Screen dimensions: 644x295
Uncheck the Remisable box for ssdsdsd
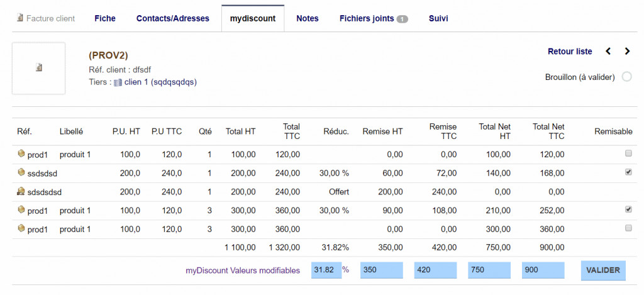click(x=628, y=172)
